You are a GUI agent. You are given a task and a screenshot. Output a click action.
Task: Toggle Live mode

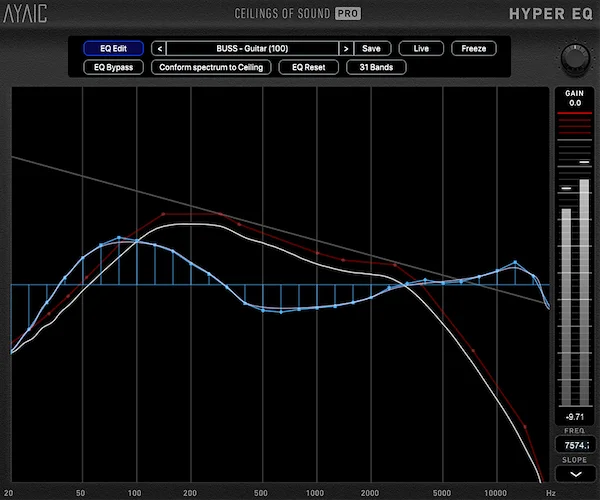[421, 48]
